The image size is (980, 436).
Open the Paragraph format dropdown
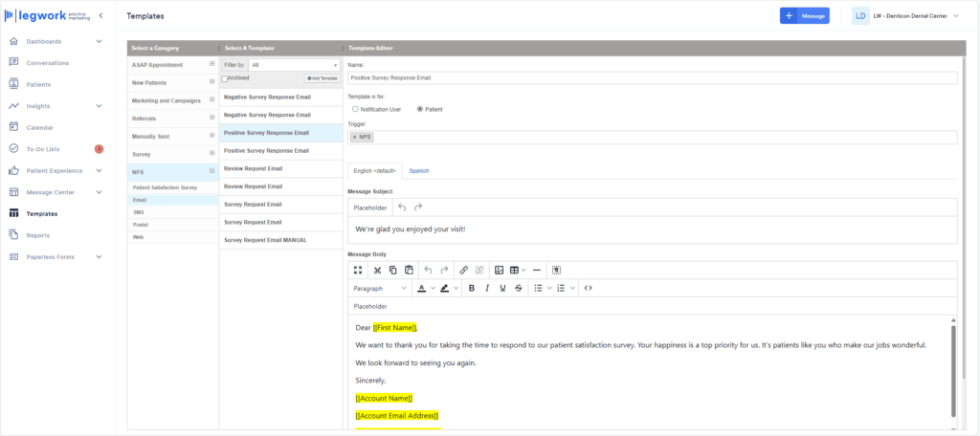click(x=380, y=288)
